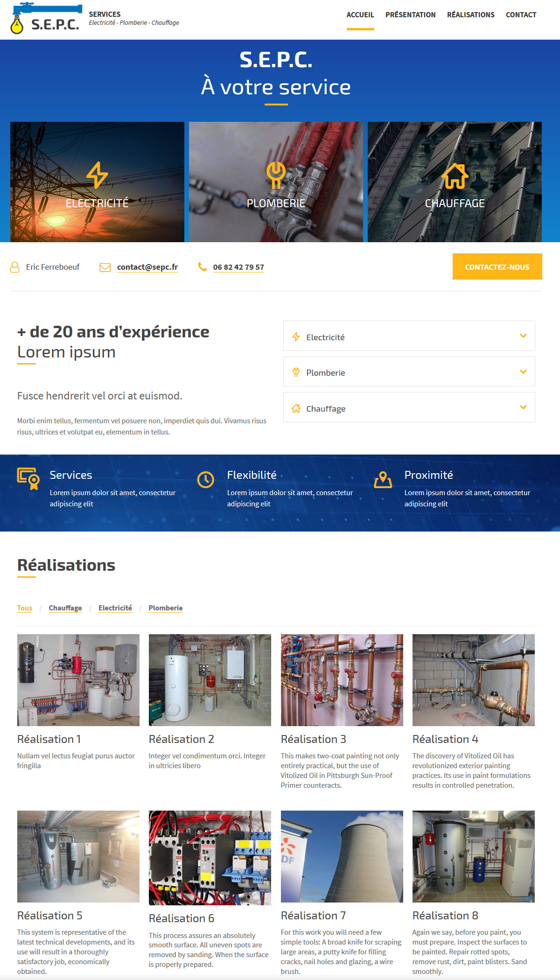The height and width of the screenshot is (980, 560).
Task: Expand the Plomberie accordion chevron
Action: [523, 372]
